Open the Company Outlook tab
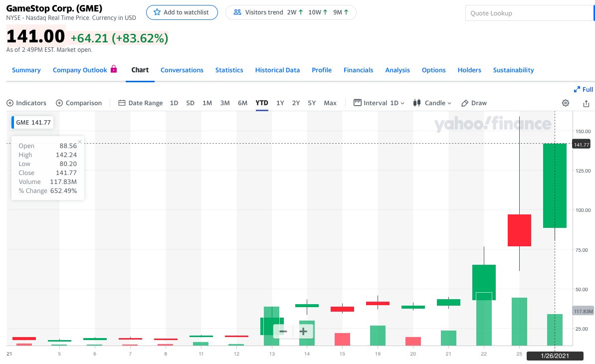This screenshot has width=595, height=364. [x=80, y=70]
